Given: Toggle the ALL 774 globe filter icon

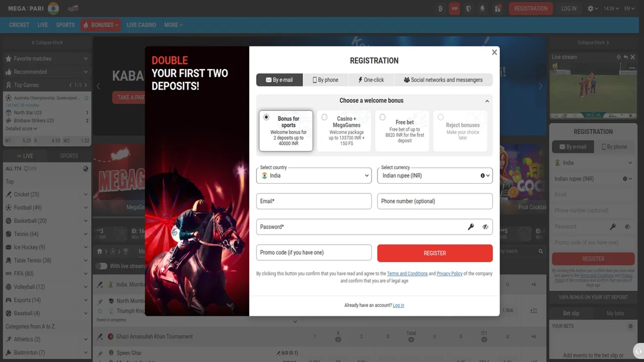Looking at the screenshot, I should pyautogui.click(x=86, y=169).
